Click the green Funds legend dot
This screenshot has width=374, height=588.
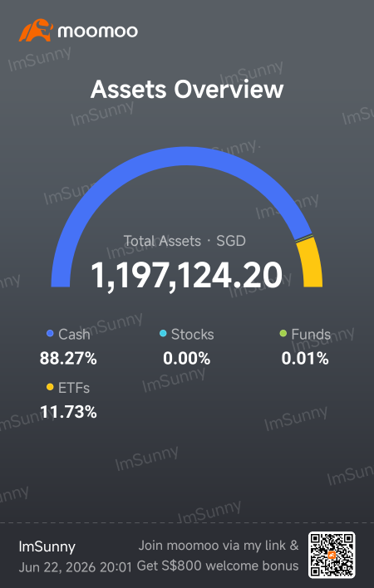(283, 333)
